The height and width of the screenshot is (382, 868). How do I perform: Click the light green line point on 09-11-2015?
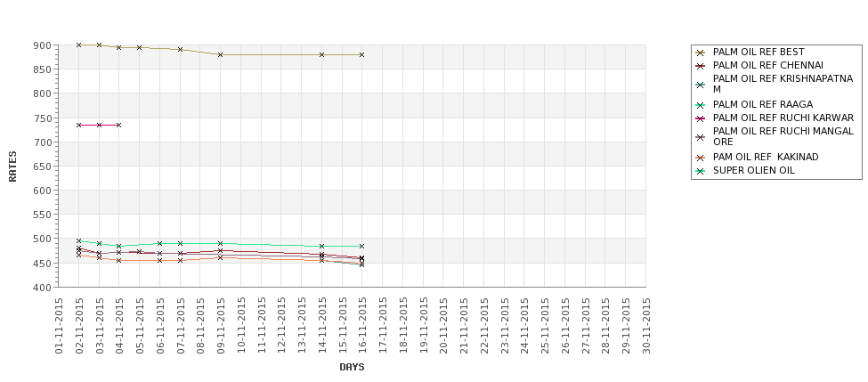click(x=220, y=244)
